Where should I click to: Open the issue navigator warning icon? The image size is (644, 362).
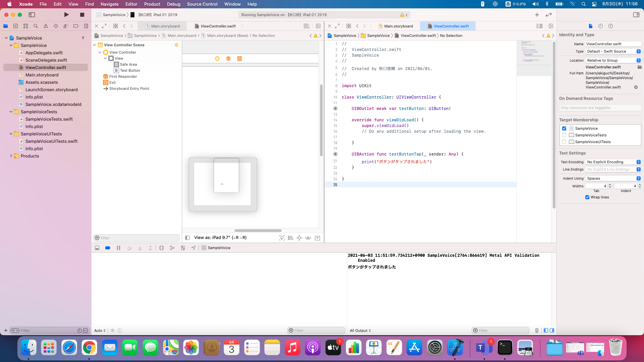[x=46, y=26]
